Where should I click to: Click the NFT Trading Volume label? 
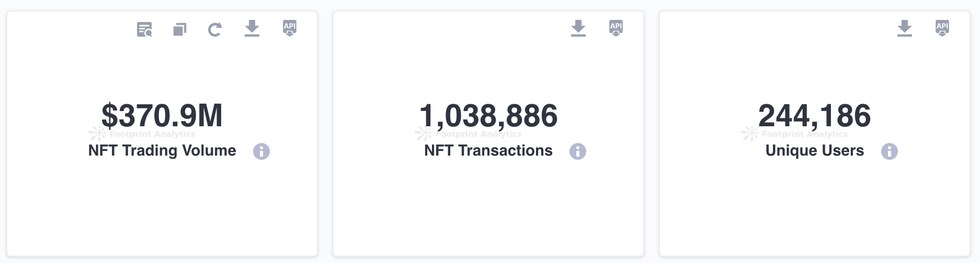click(x=162, y=151)
